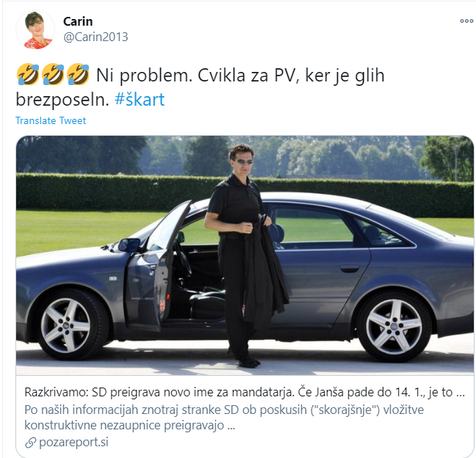Viewport: 476px width, 458px height.
Task: Click the second description line 'konstruktivne nezaupnice preigravajo'
Action: pyautogui.click(x=129, y=425)
